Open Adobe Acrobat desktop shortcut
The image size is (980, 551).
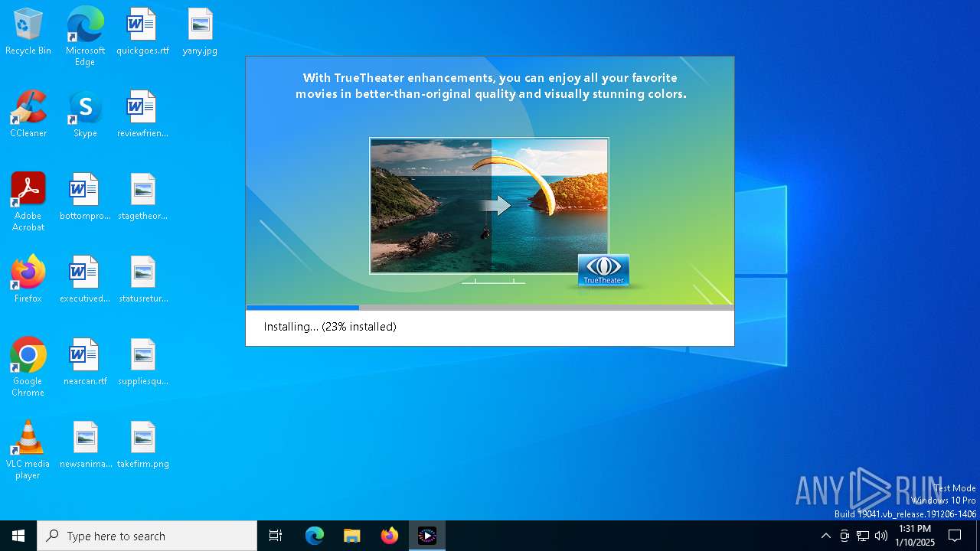28,202
